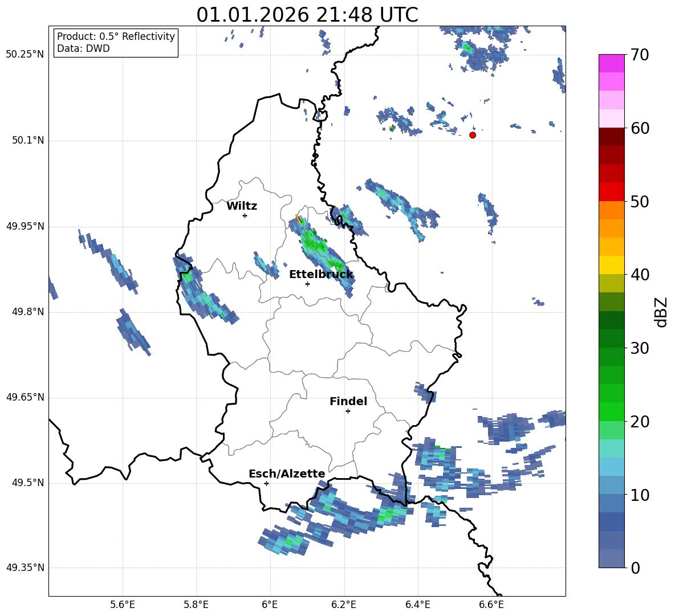This screenshot has height=616, width=675.
Task: Click the Wiltz station cross marker
Action: click(245, 215)
